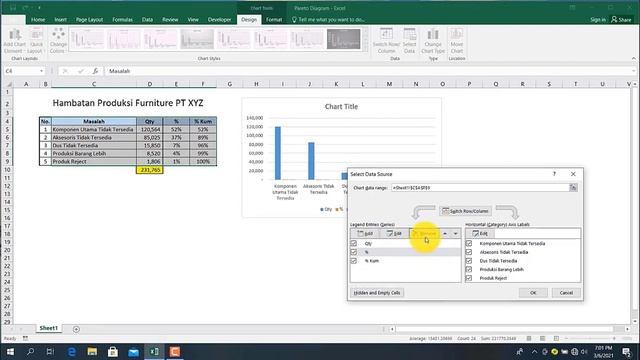Cancel the Select Data Source dialog
The width and height of the screenshot is (640, 360).
click(566, 293)
